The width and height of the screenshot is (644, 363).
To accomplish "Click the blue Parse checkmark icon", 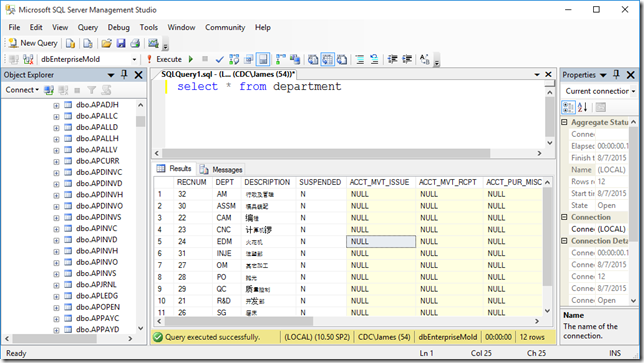I will (x=220, y=60).
